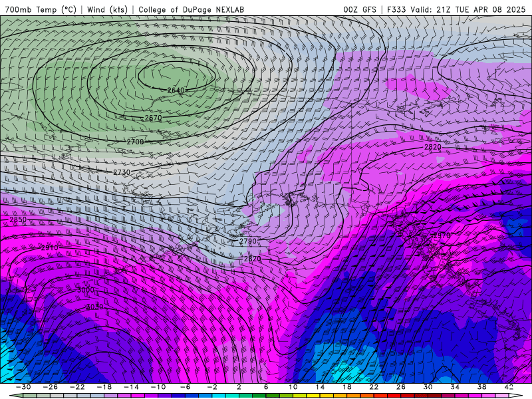Click the -26 color scale label

51,387
